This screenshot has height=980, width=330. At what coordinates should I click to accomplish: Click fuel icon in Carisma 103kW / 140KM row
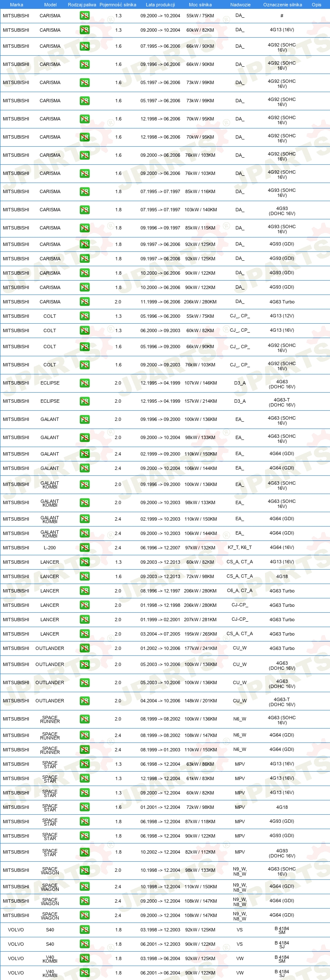(84, 210)
